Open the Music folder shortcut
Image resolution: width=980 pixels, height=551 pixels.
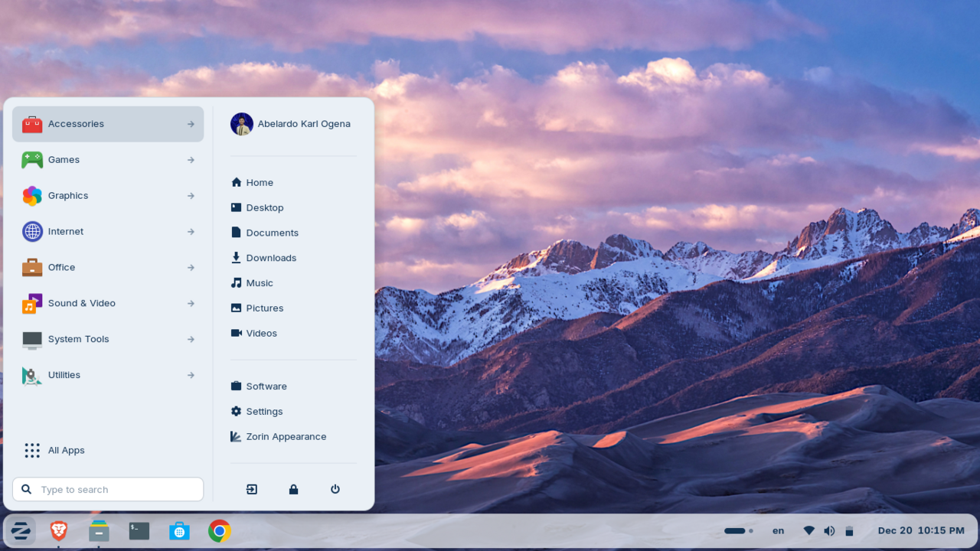coord(252,282)
